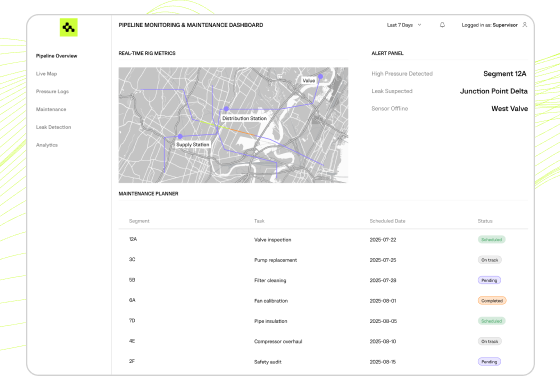Screen dimensions: 560x390
Task: Click Pending badge for Safety audit
Action: [x=489, y=362]
